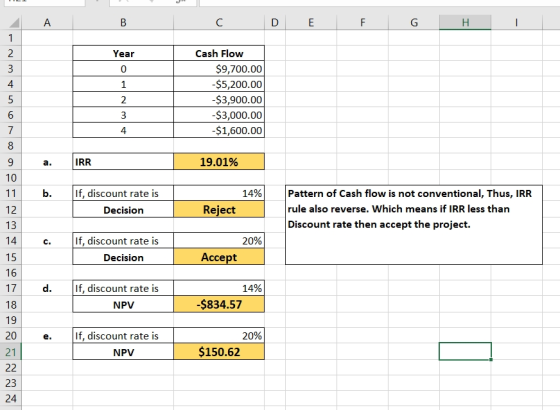Viewport: 560px width, 410px height.
Task: Select row 24 header
Action: pyautogui.click(x=11, y=398)
